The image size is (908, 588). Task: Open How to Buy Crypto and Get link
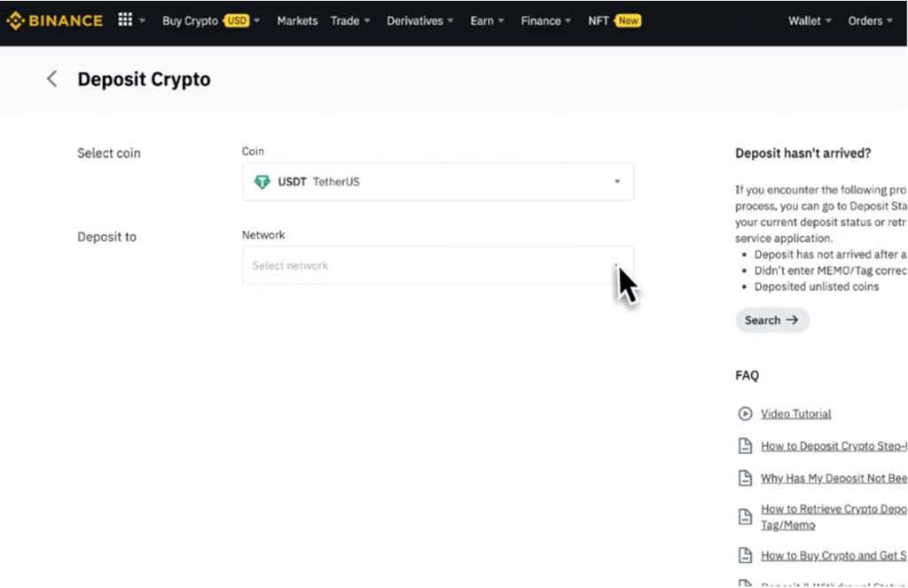834,555
